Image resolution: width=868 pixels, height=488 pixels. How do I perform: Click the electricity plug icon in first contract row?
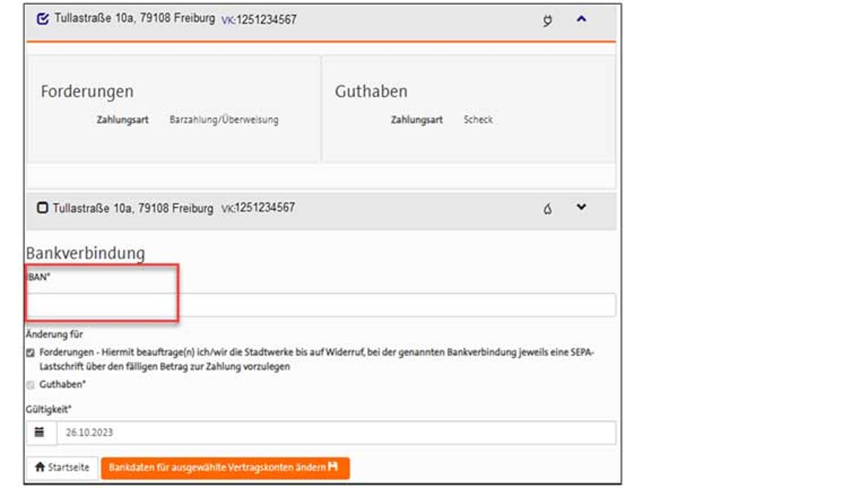(x=547, y=20)
